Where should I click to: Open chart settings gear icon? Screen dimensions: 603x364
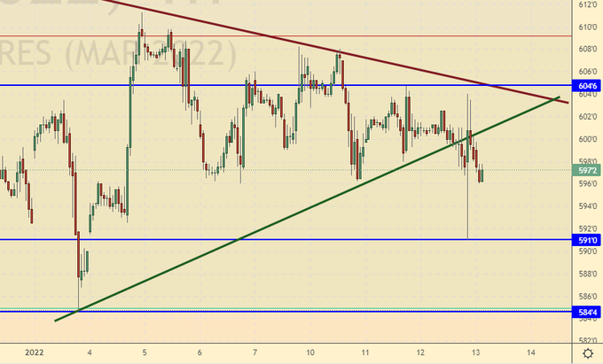click(587, 352)
